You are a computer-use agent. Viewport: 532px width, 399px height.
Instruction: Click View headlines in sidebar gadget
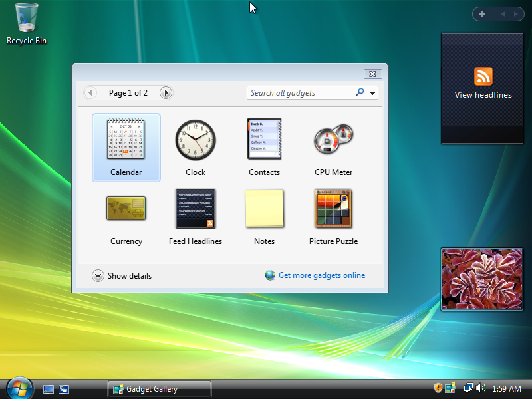tap(483, 95)
